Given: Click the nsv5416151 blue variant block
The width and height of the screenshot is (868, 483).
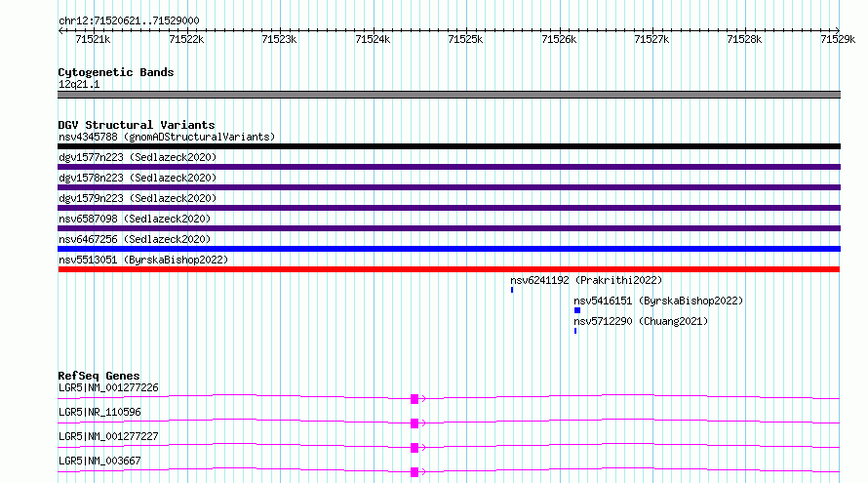Looking at the screenshot, I should tap(576, 310).
